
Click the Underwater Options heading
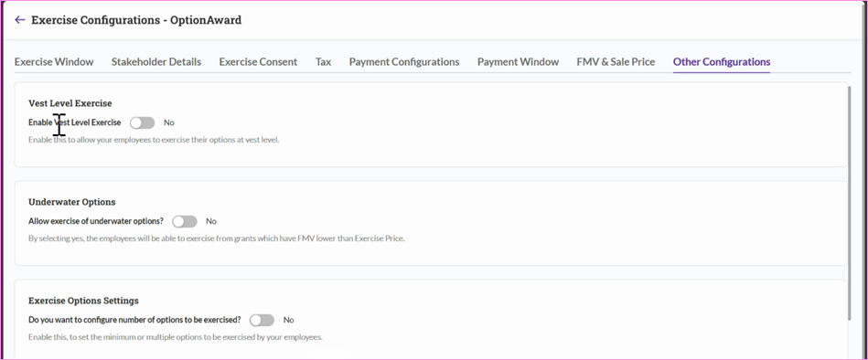72,202
